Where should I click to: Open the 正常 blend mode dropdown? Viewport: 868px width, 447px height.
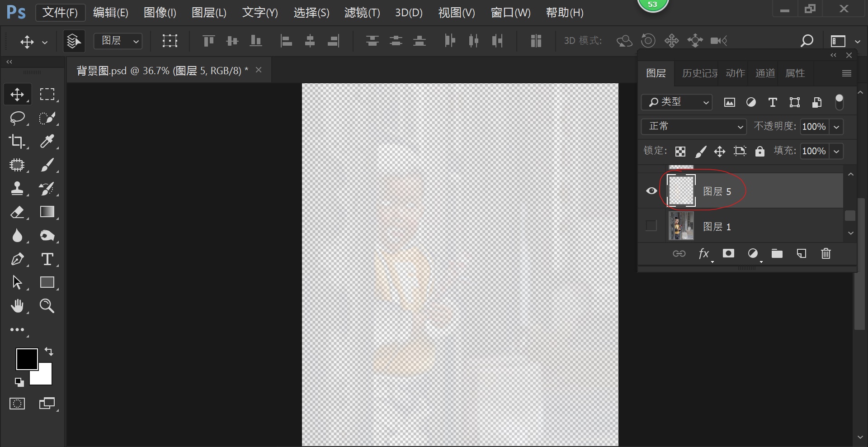(693, 127)
